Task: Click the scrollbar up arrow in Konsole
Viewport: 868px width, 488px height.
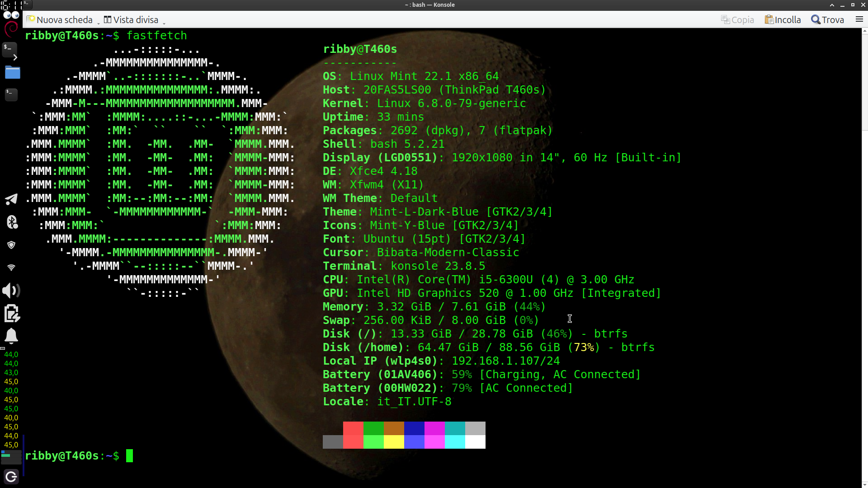Action: [x=865, y=31]
